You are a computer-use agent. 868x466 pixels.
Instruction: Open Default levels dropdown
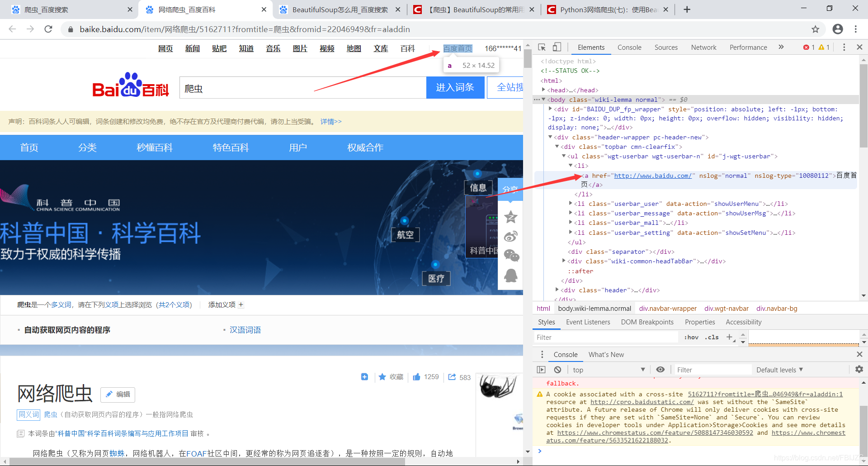779,370
